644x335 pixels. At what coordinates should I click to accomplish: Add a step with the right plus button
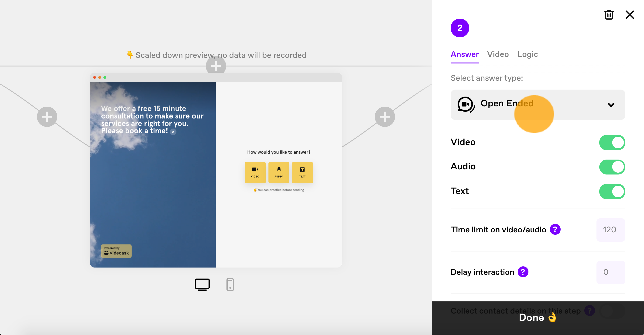point(385,117)
